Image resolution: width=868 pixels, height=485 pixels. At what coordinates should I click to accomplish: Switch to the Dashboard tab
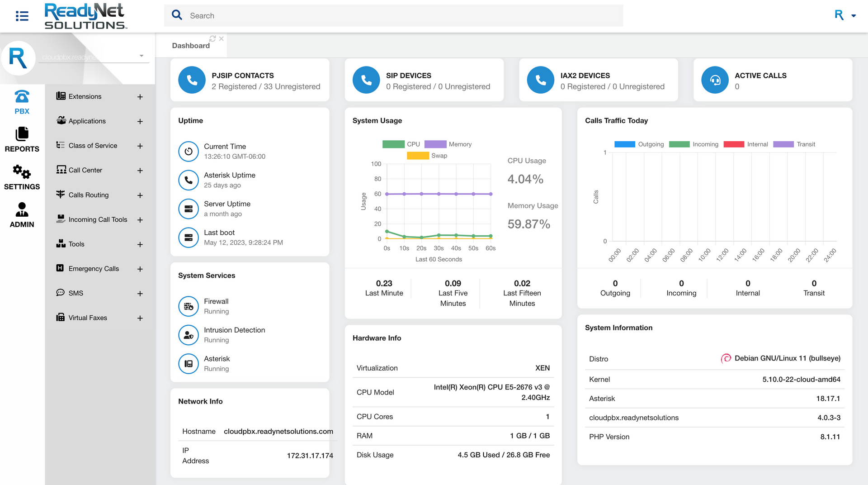(x=190, y=45)
